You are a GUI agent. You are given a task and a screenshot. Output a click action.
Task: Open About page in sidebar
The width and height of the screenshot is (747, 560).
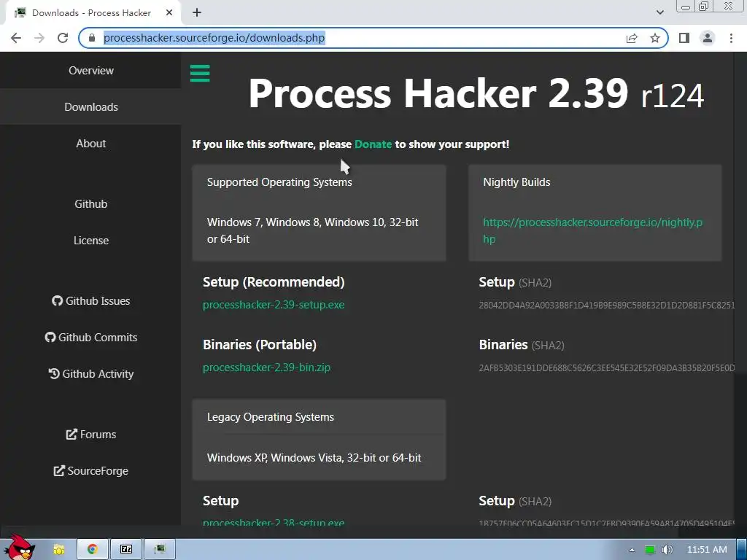pos(91,144)
